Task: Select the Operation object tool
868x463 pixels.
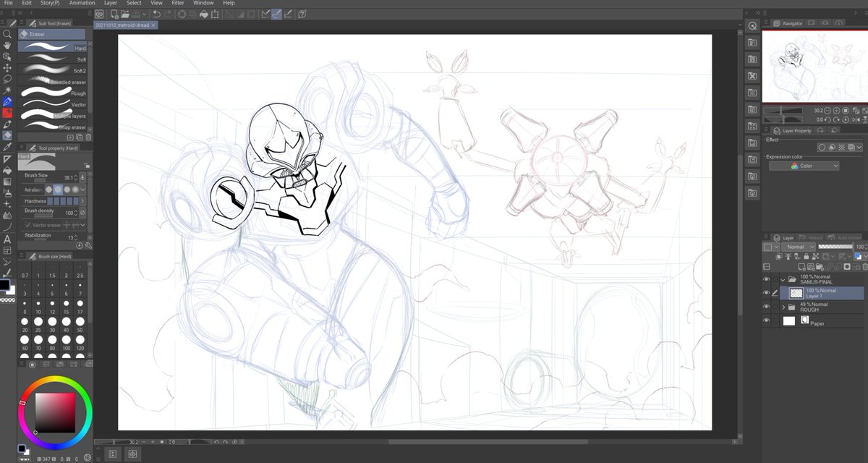Action: pos(7,56)
